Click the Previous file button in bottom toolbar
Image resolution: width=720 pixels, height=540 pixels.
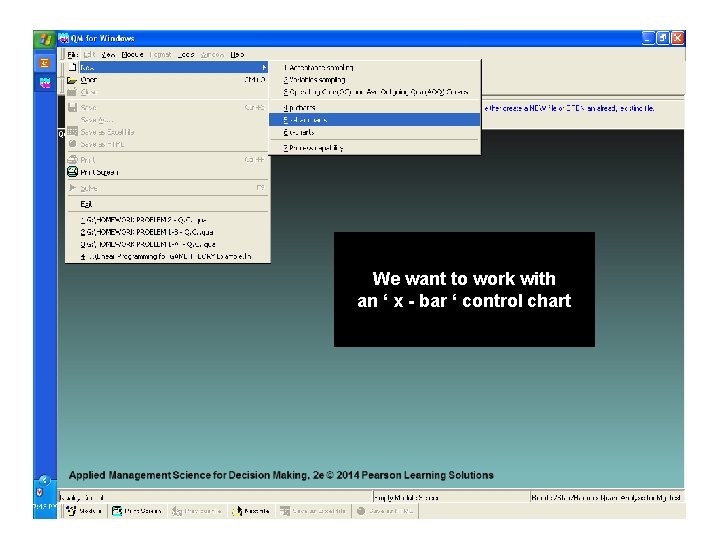197,511
